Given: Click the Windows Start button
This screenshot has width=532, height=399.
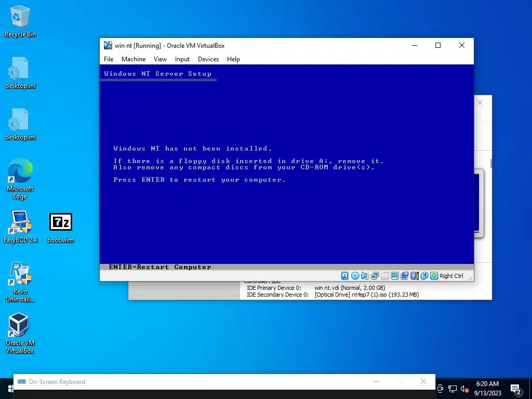Looking at the screenshot, I should [9, 389].
